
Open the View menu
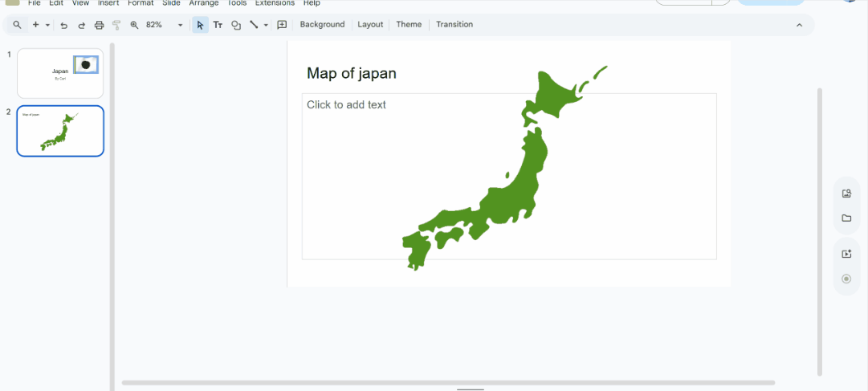click(81, 2)
